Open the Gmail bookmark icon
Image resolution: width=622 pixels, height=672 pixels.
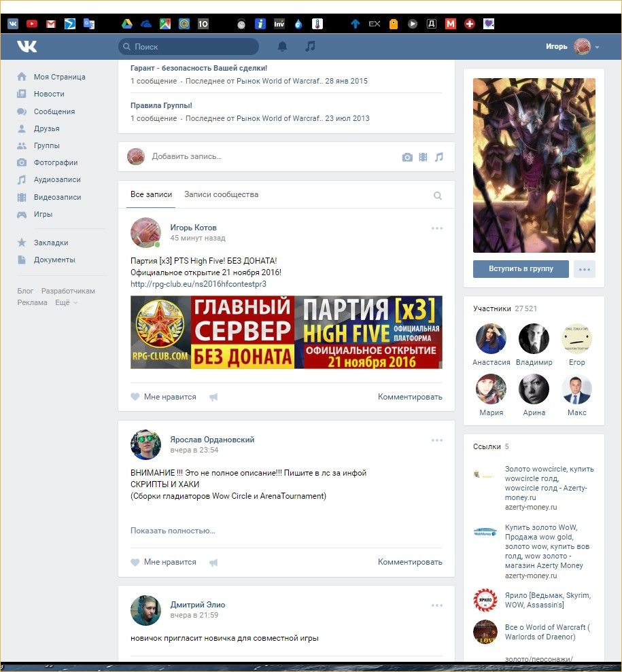[50, 24]
